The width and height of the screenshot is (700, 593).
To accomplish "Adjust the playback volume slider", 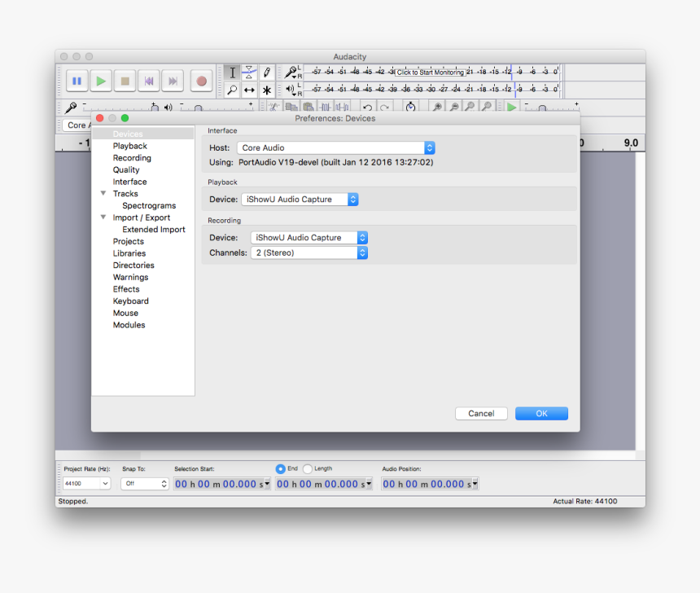I will (217, 108).
